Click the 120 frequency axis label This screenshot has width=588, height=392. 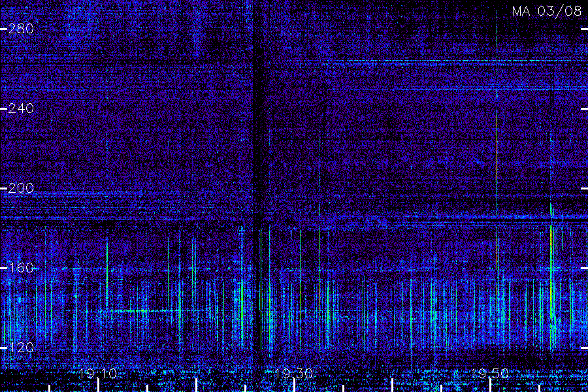pos(21,348)
